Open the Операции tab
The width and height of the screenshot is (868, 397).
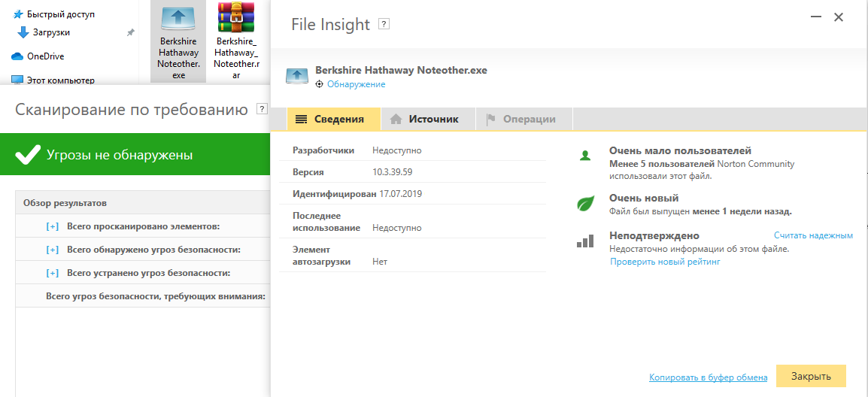(524, 119)
